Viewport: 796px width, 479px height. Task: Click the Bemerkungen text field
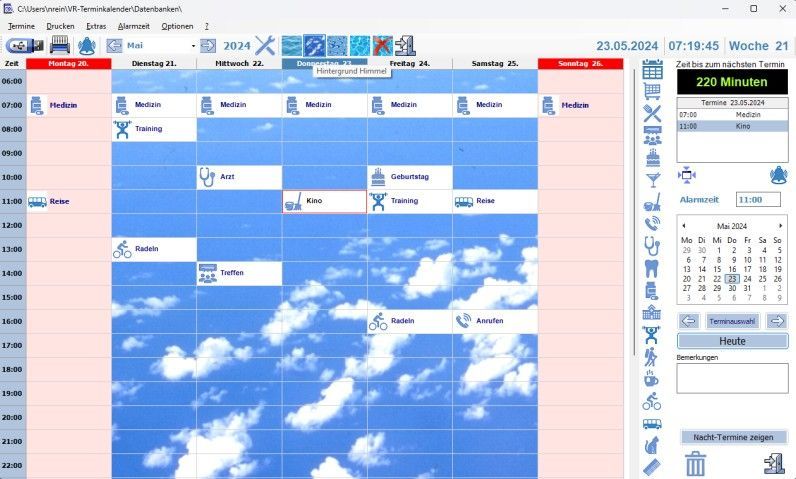click(x=732, y=377)
